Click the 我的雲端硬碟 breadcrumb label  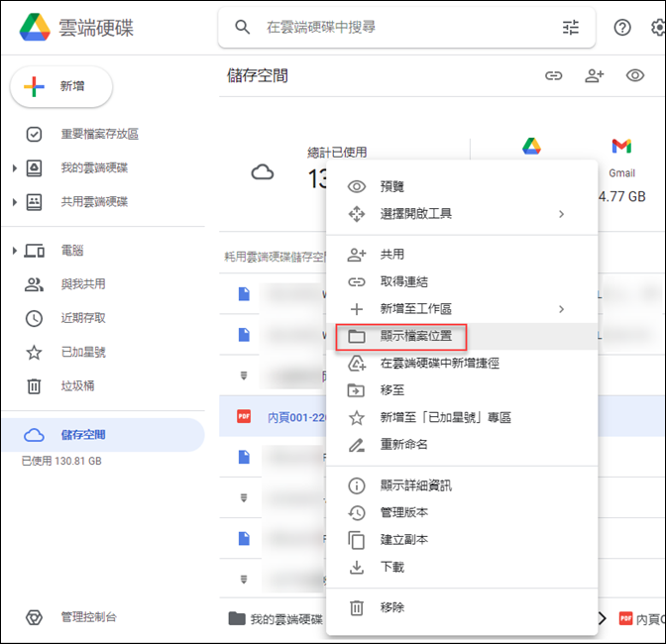[286, 619]
